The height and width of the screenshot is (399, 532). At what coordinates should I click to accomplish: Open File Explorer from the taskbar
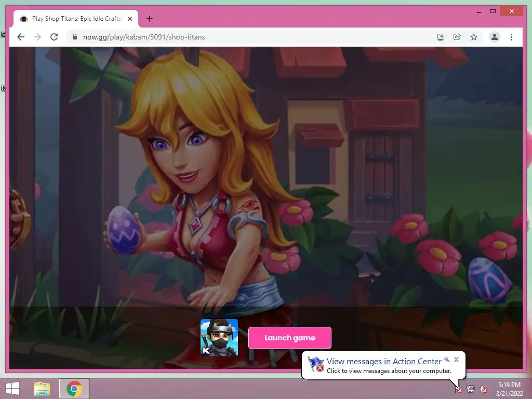click(42, 389)
